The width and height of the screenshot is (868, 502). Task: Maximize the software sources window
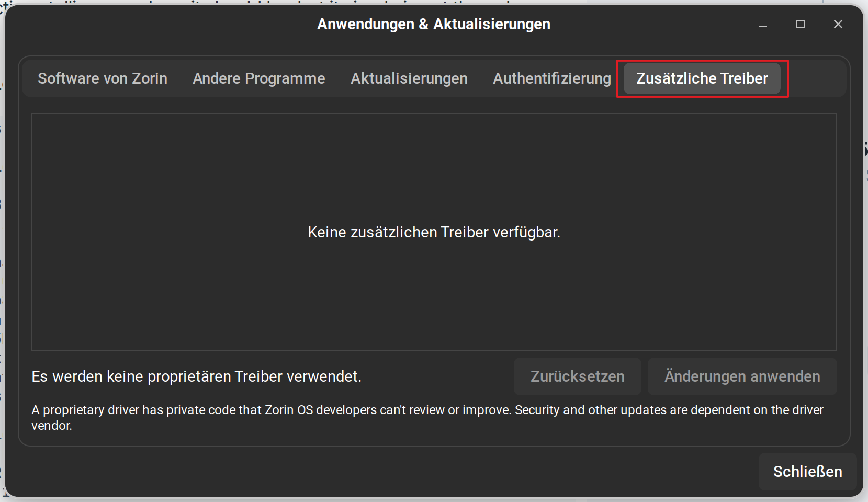pyautogui.click(x=800, y=25)
